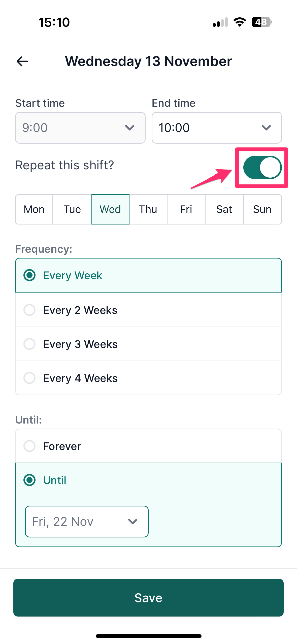Select the Fri day tab
297x644 pixels.
186,209
